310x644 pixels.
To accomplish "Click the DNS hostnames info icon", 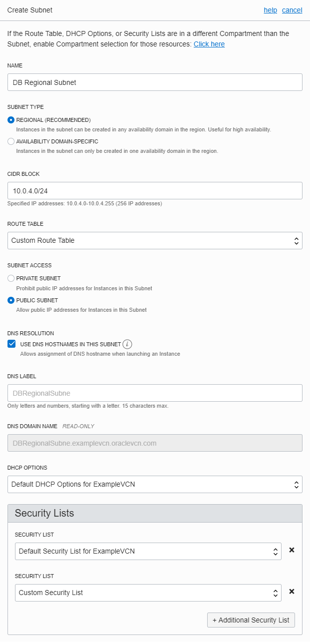I will [127, 344].
